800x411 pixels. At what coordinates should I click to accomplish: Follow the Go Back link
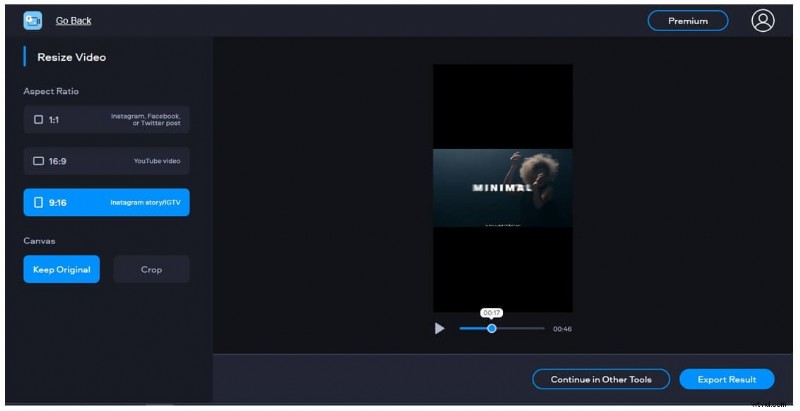point(73,21)
